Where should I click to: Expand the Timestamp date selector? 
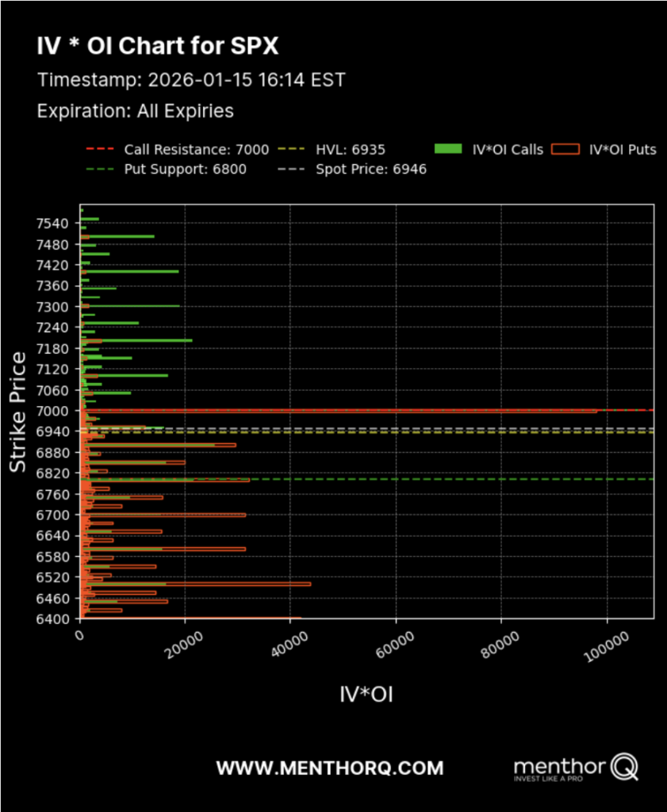click(194, 80)
